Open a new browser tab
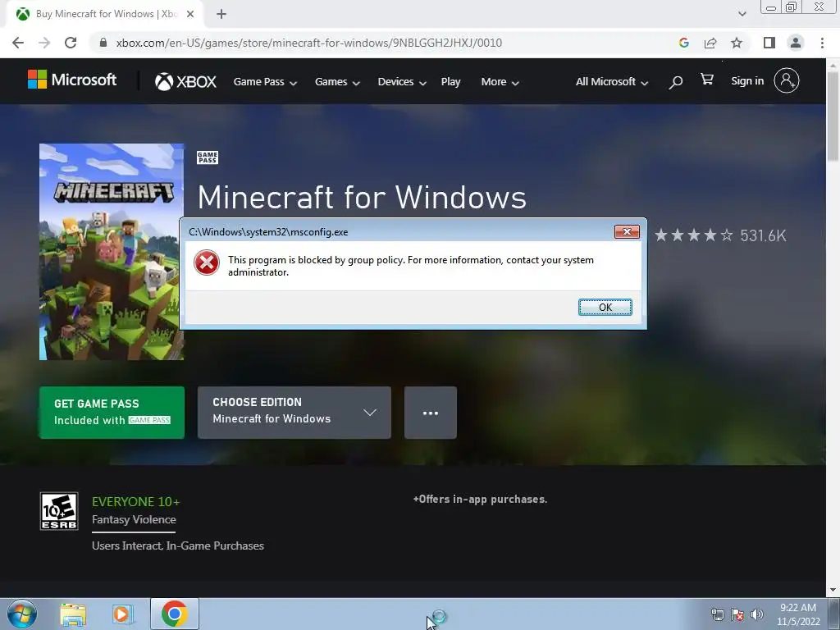Viewport: 840px width, 630px height. (x=221, y=15)
